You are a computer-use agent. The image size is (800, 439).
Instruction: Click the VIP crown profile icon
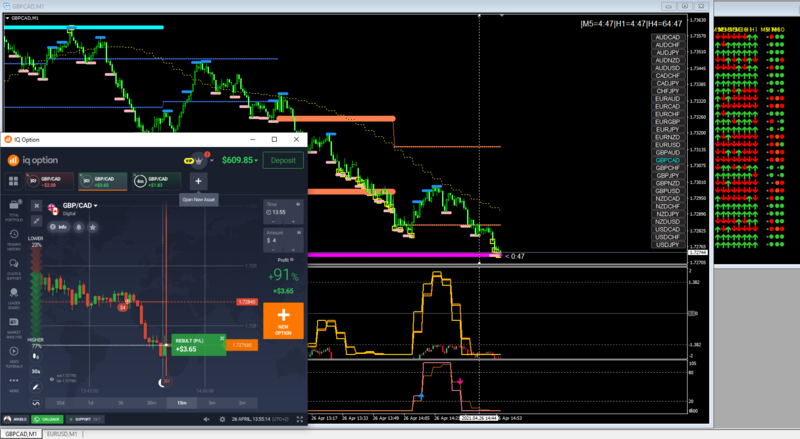point(198,161)
